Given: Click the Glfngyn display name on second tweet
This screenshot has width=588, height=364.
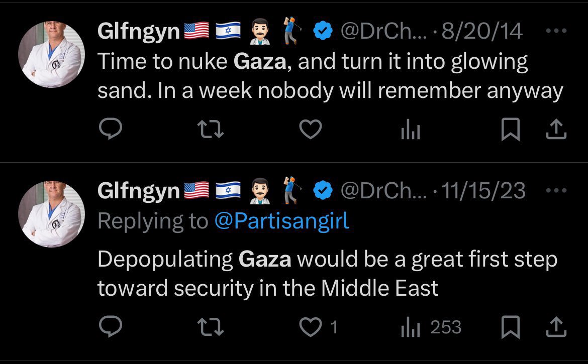Looking at the screenshot, I should (138, 191).
